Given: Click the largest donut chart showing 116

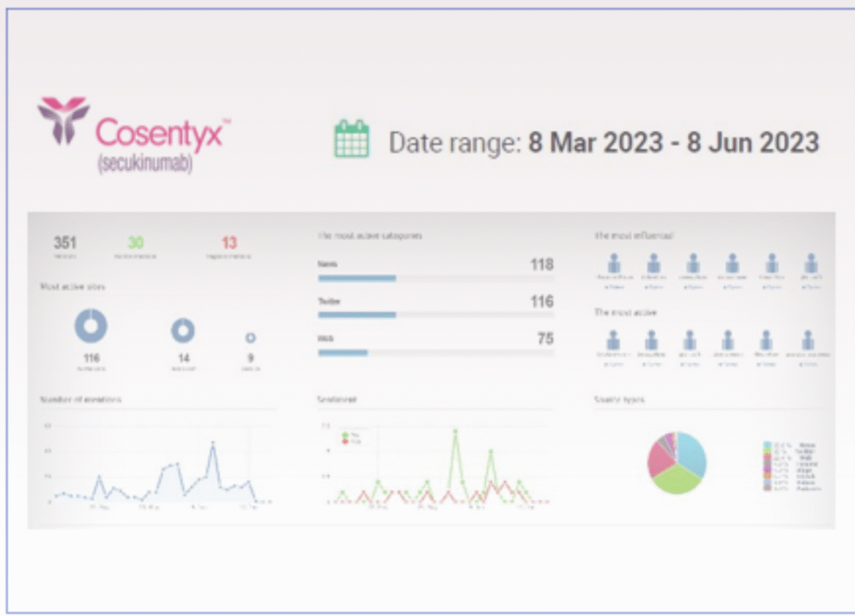Looking at the screenshot, I should pos(89,325).
